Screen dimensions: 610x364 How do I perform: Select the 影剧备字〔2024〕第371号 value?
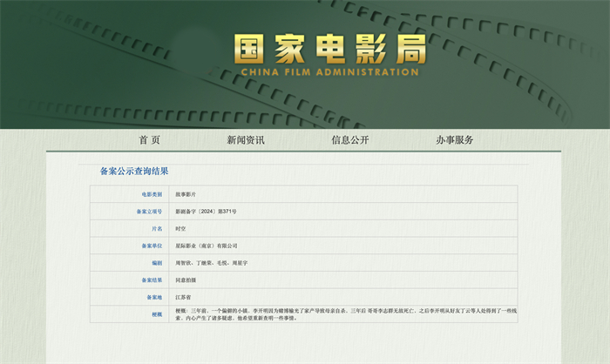(x=206, y=211)
